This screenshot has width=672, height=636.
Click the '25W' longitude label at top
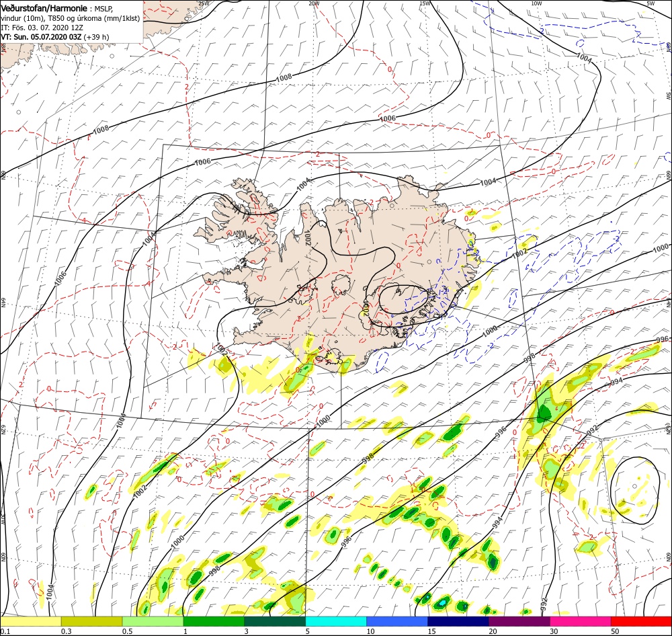tap(204, 3)
